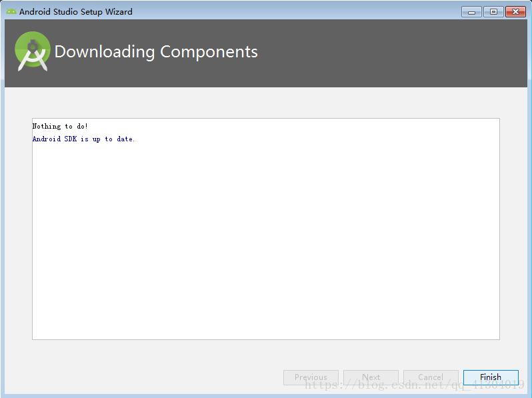
Task: Click inside the download log output area
Action: [266, 229]
